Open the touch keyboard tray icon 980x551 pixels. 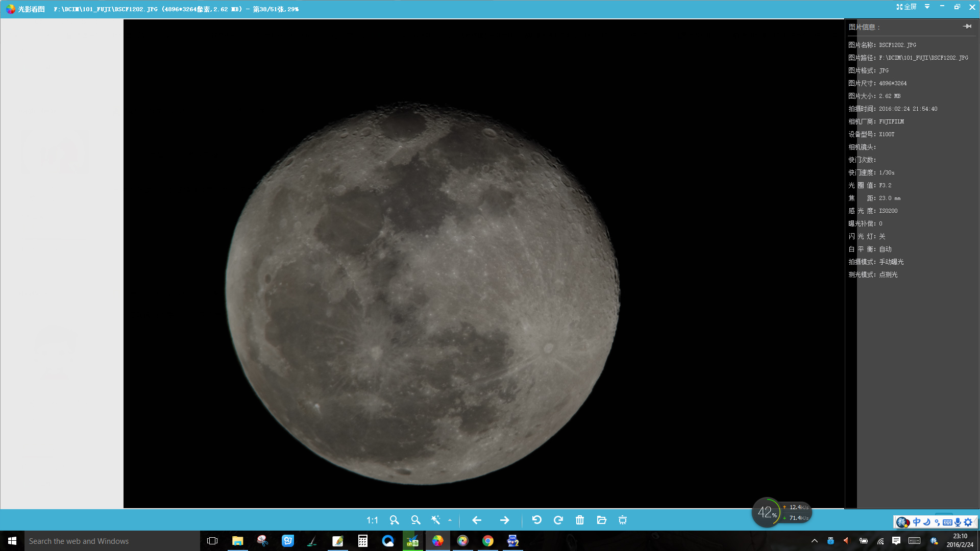pyautogui.click(x=915, y=541)
